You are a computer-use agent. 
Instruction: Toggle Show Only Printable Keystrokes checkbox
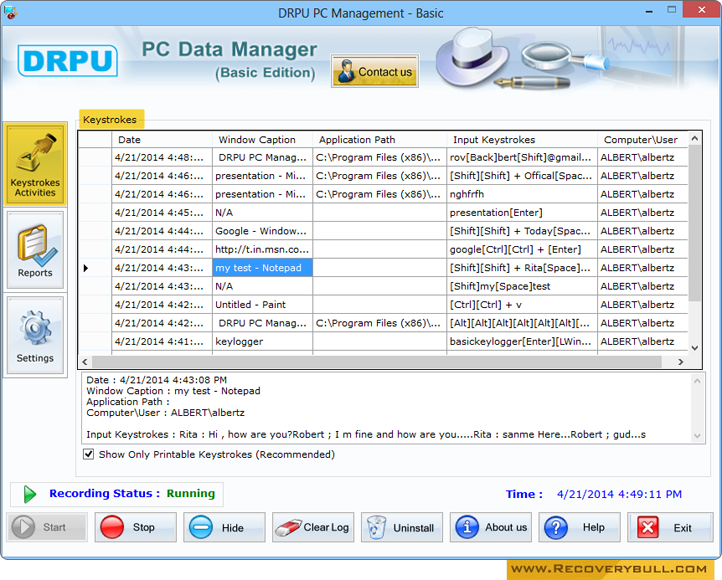(88, 454)
